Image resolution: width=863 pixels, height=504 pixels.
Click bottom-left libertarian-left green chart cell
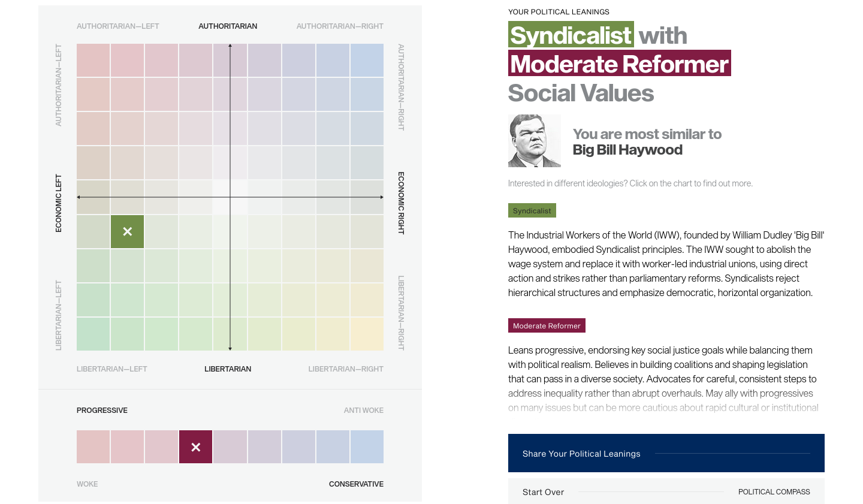click(93, 334)
